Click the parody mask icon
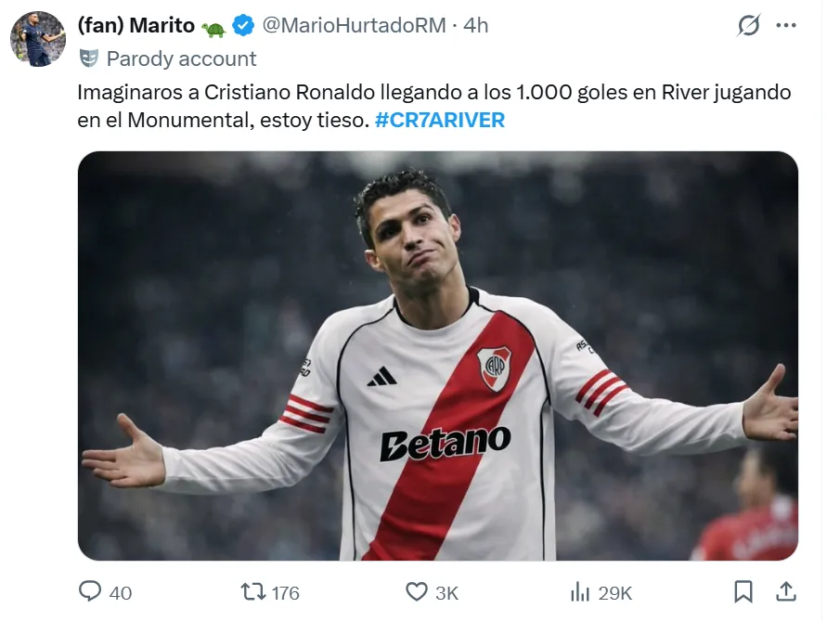The width and height of the screenshot is (840, 621). (89, 58)
